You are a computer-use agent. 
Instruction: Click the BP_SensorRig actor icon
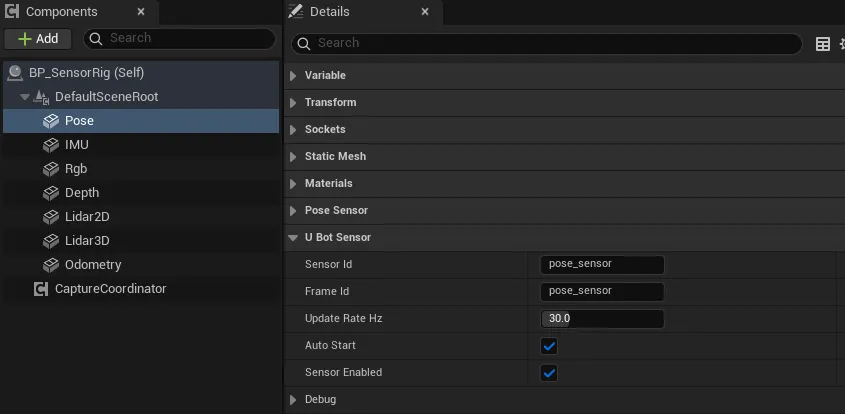click(x=15, y=73)
